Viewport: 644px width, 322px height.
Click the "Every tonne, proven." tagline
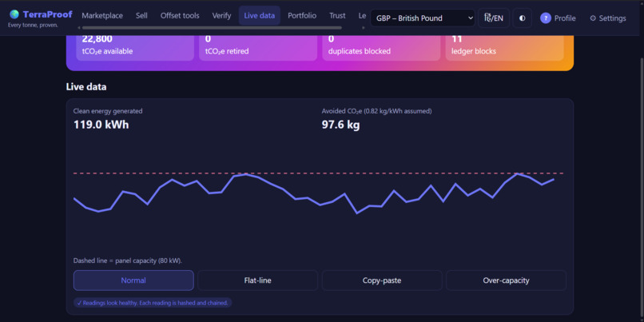click(x=33, y=25)
